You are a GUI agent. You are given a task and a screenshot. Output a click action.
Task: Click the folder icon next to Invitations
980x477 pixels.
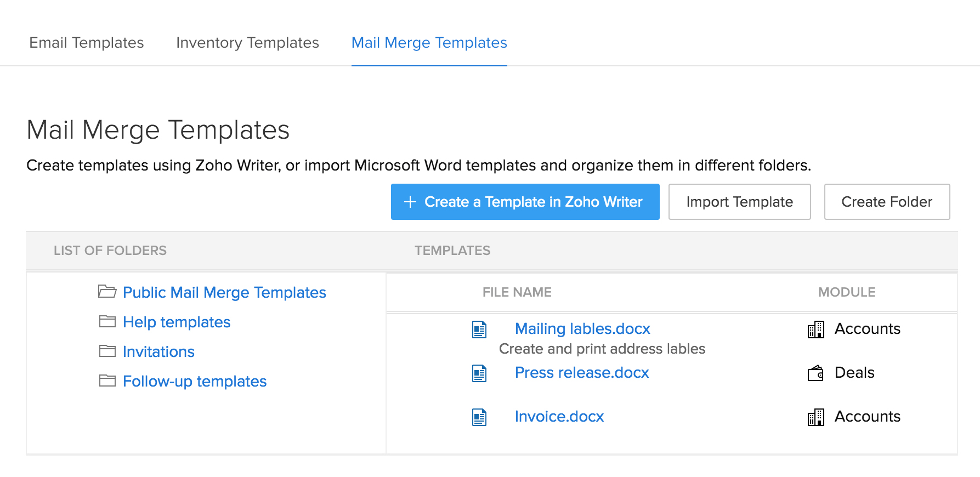point(107,351)
